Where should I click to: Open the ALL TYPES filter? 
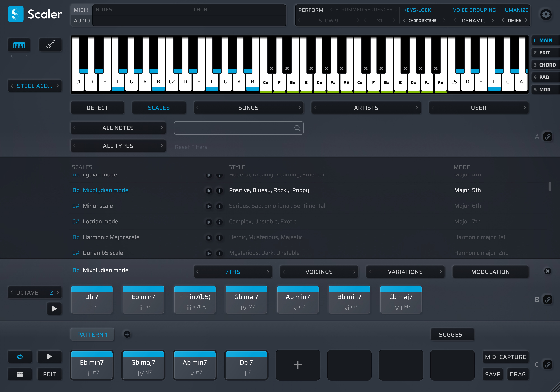point(118,146)
